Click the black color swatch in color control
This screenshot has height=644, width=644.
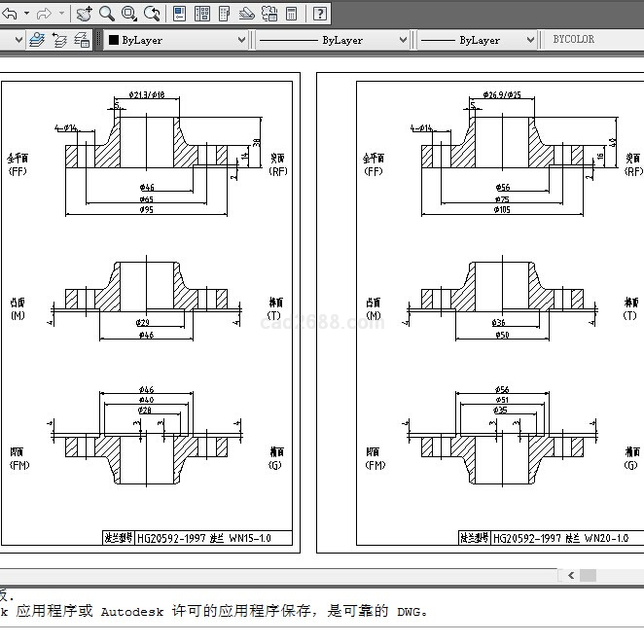[114, 40]
